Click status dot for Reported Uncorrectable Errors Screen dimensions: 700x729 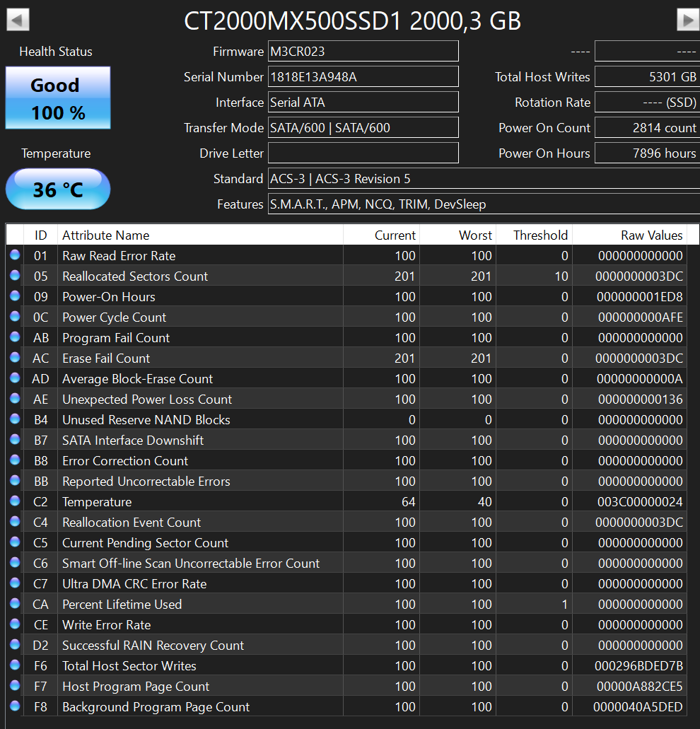pyautogui.click(x=15, y=480)
